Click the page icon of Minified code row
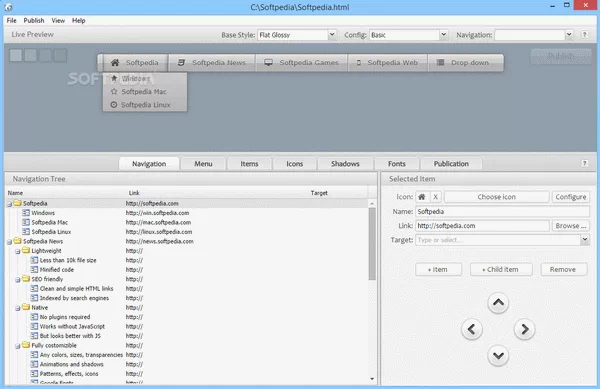 pos(34,269)
